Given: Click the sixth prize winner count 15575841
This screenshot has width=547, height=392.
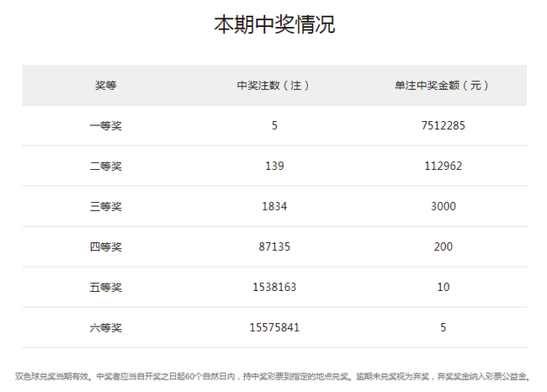Looking at the screenshot, I should tap(274, 328).
